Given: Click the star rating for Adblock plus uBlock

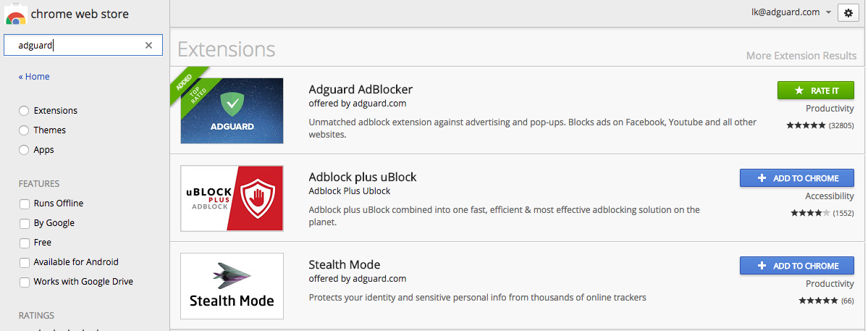Looking at the screenshot, I should point(810,212).
